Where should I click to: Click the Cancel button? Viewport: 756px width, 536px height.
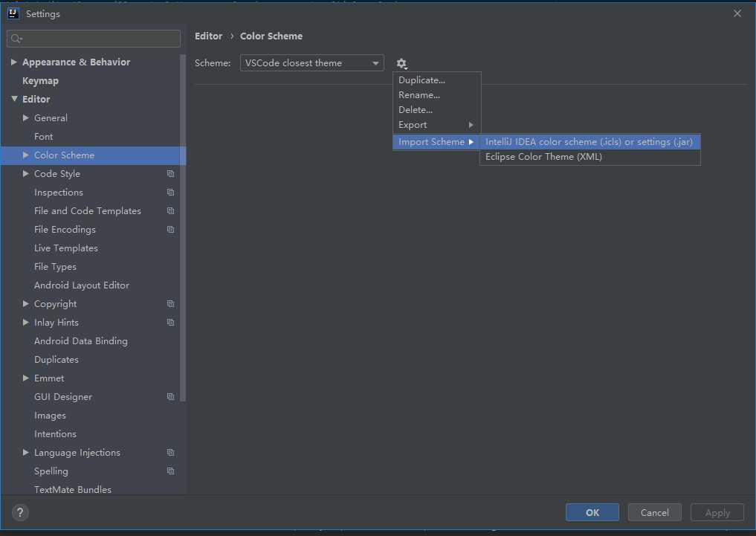point(654,512)
